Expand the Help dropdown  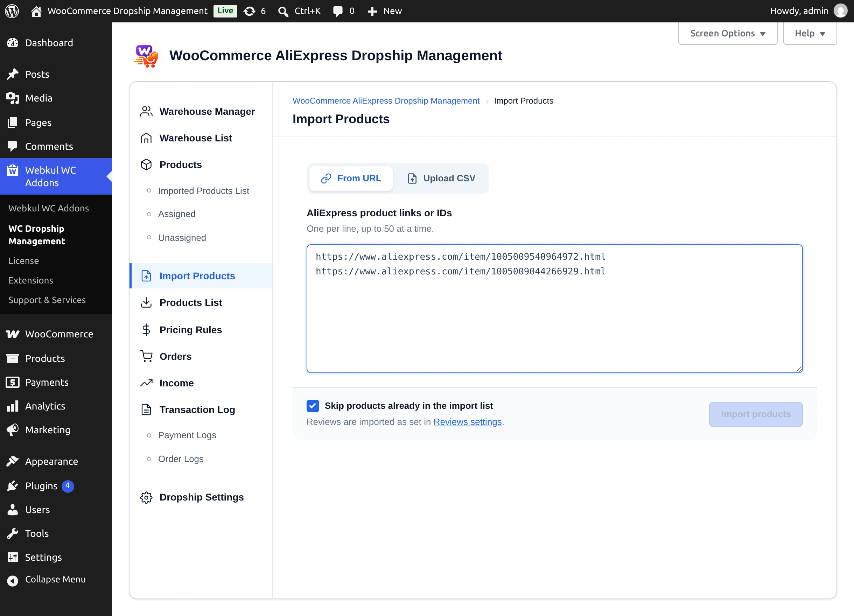tap(810, 33)
